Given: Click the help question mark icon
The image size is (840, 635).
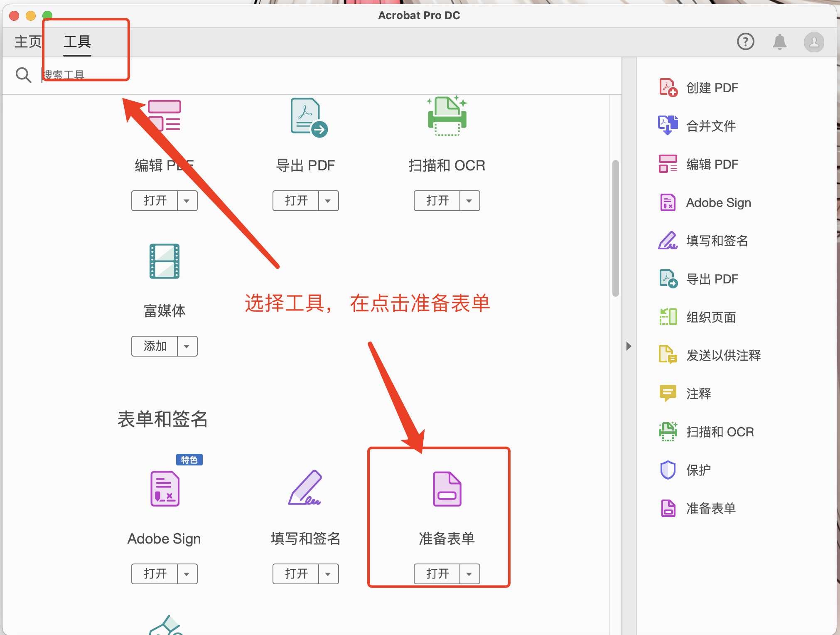Looking at the screenshot, I should [x=745, y=42].
